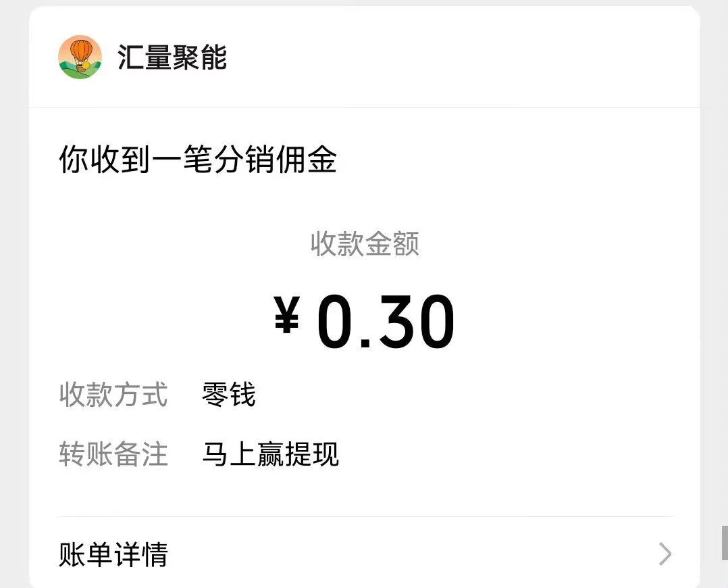Tap the 零钱 payment method value

229,395
